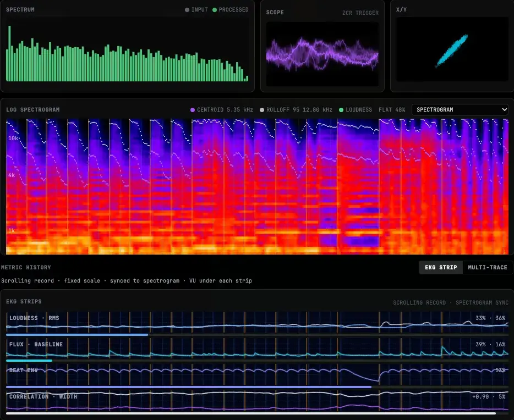This screenshot has height=420, width=514.
Task: Open the SPECTROGRAM view dropdown
Action: (x=460, y=109)
